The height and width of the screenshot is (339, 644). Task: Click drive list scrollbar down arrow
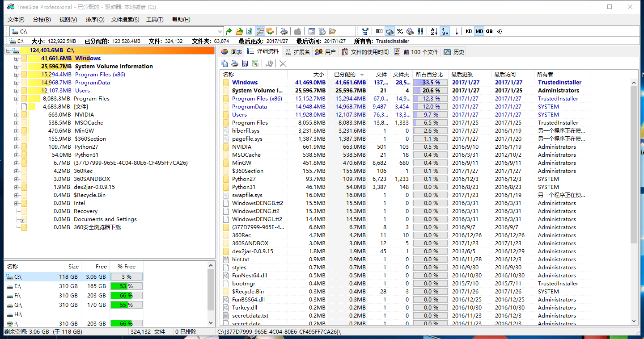[x=211, y=322]
